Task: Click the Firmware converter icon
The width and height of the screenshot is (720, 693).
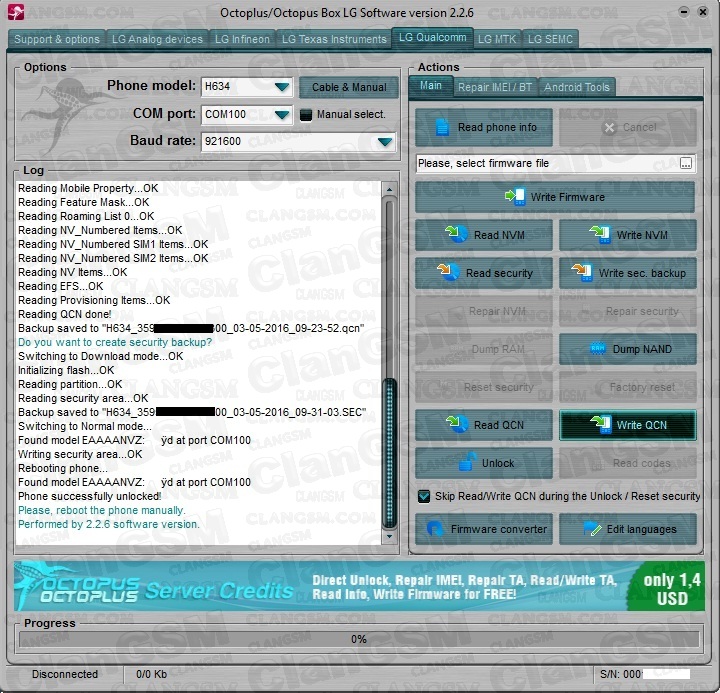Action: pyautogui.click(x=434, y=529)
